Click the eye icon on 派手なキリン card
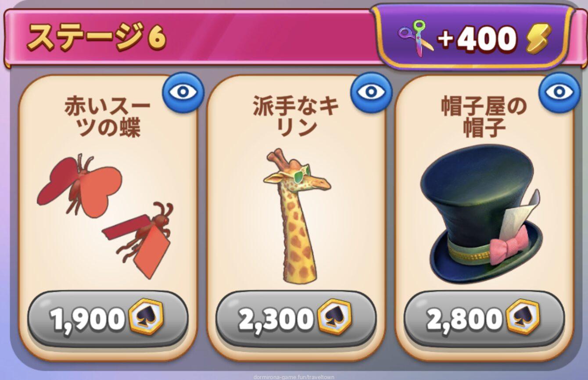This screenshot has width=588, height=380. click(371, 93)
